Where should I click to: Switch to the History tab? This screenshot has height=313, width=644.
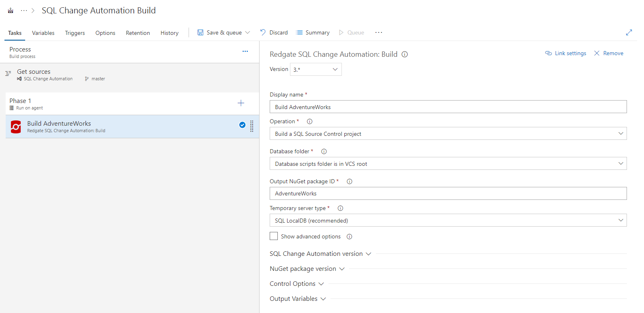click(170, 33)
